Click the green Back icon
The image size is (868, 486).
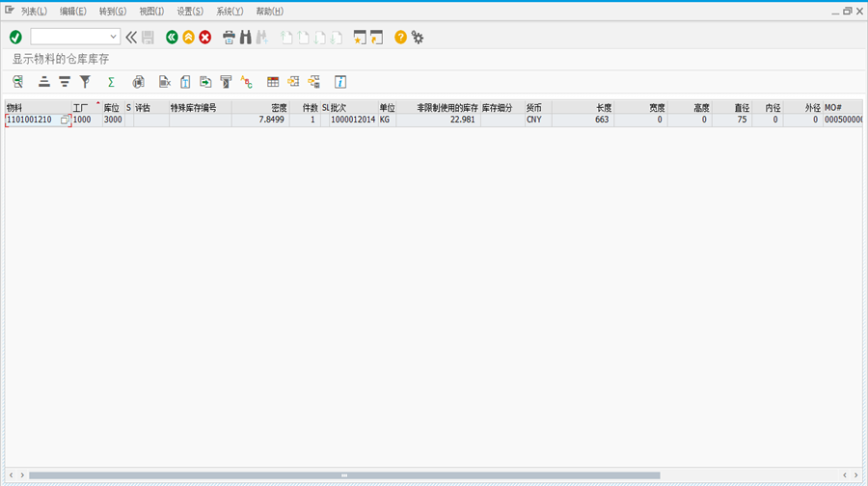pos(172,37)
